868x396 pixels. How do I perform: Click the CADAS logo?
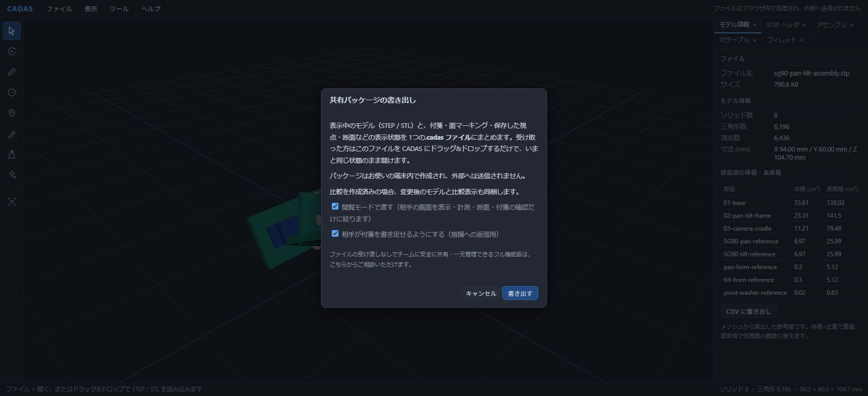[20, 9]
